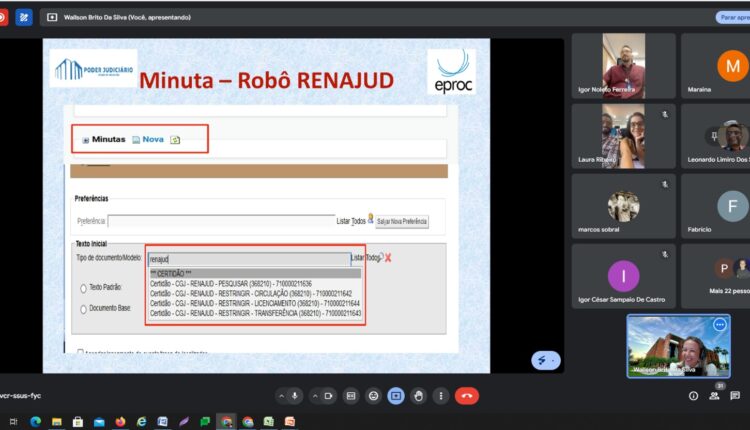Open the meeting chat panel
The image size is (750, 430).
point(735,396)
